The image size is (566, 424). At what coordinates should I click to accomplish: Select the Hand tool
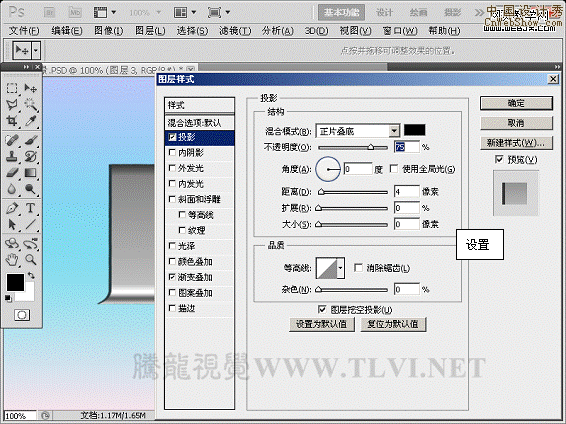[x=12, y=259]
